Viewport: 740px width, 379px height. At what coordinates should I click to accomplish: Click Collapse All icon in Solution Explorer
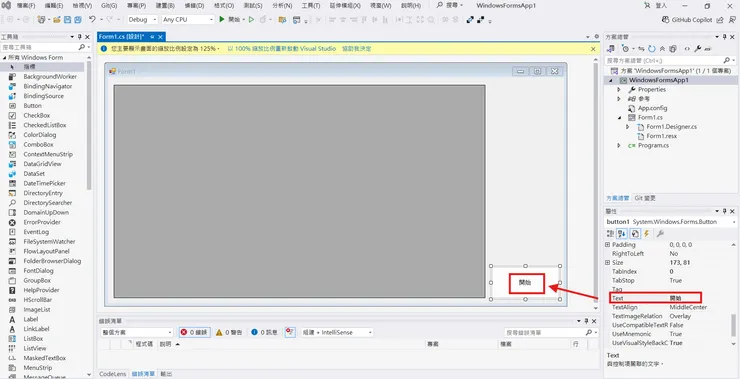pyautogui.click(x=663, y=49)
